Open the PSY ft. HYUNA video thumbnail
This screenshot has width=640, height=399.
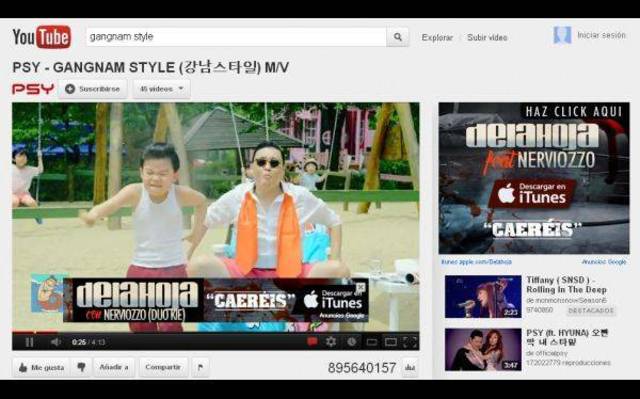click(x=483, y=350)
